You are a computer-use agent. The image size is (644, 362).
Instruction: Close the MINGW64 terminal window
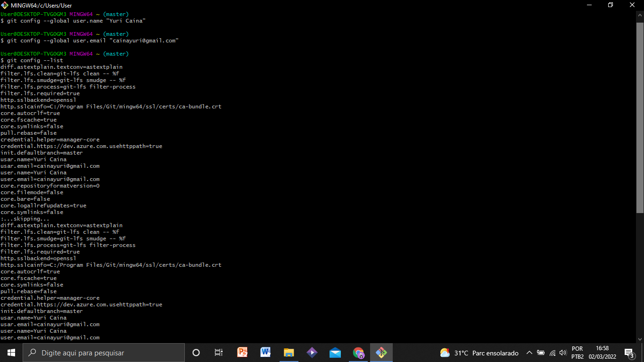tap(633, 5)
